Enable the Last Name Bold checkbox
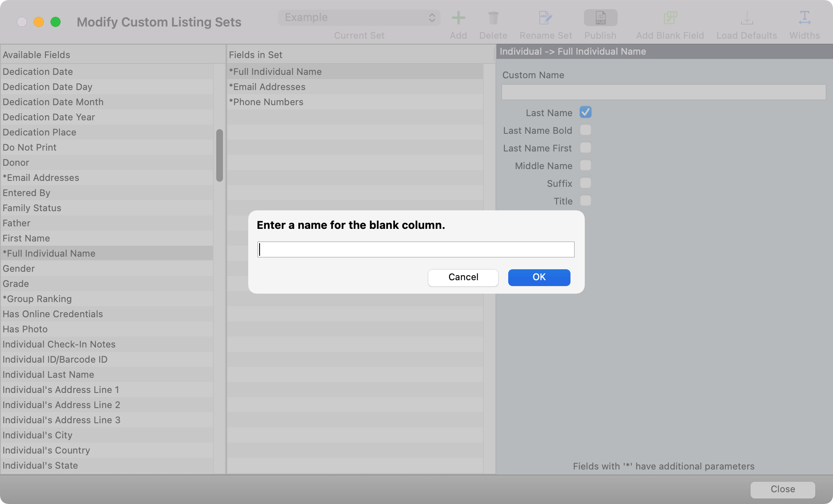Viewport: 833px width, 504px height. [x=585, y=130]
